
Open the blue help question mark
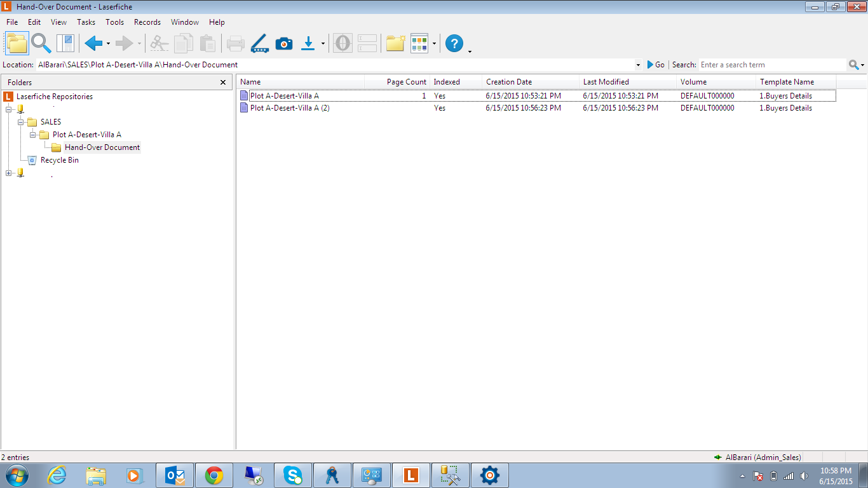(x=454, y=43)
